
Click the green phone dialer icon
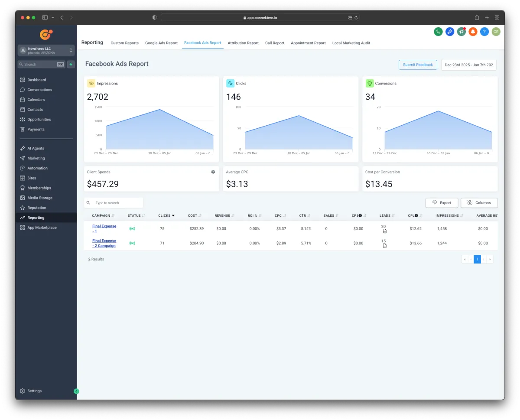tap(438, 32)
